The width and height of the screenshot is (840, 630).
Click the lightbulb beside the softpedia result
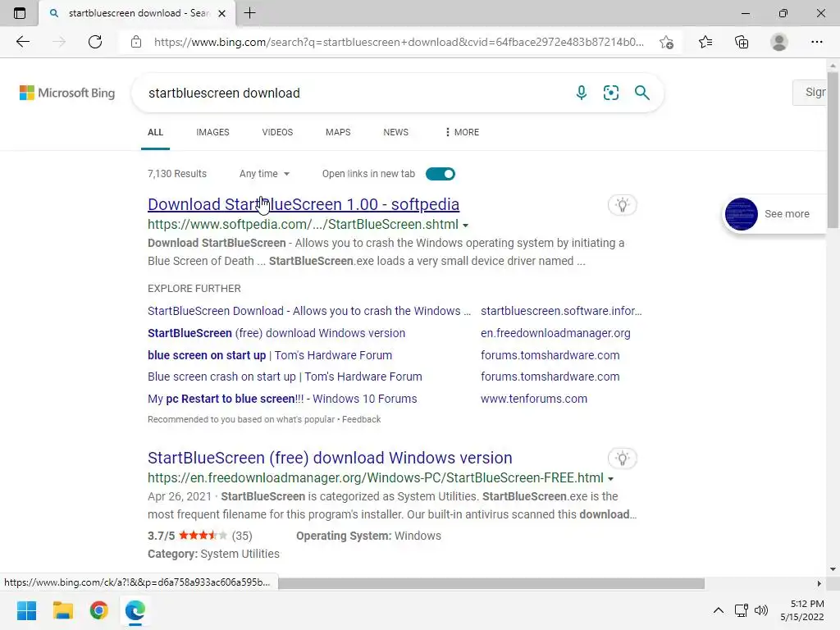pyautogui.click(x=622, y=204)
